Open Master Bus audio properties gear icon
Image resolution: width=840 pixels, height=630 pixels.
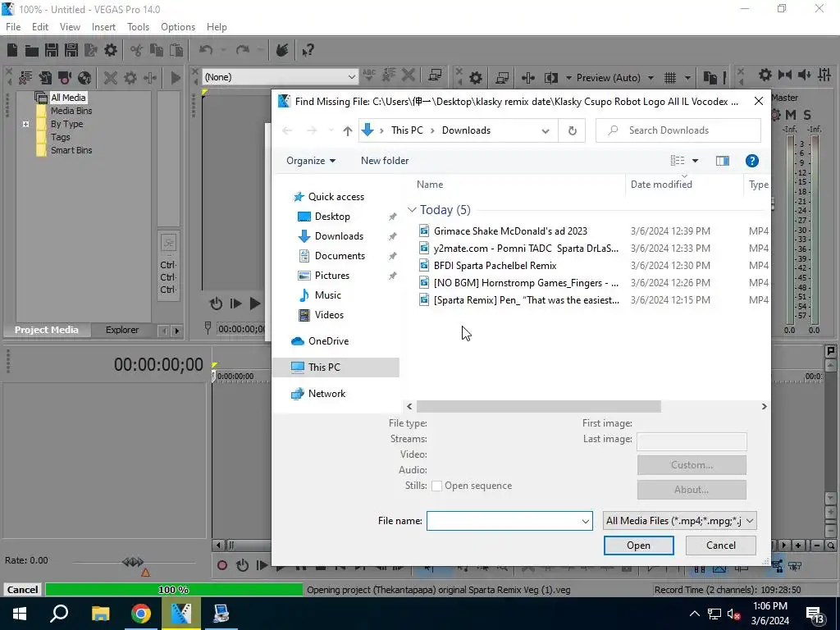click(x=765, y=75)
